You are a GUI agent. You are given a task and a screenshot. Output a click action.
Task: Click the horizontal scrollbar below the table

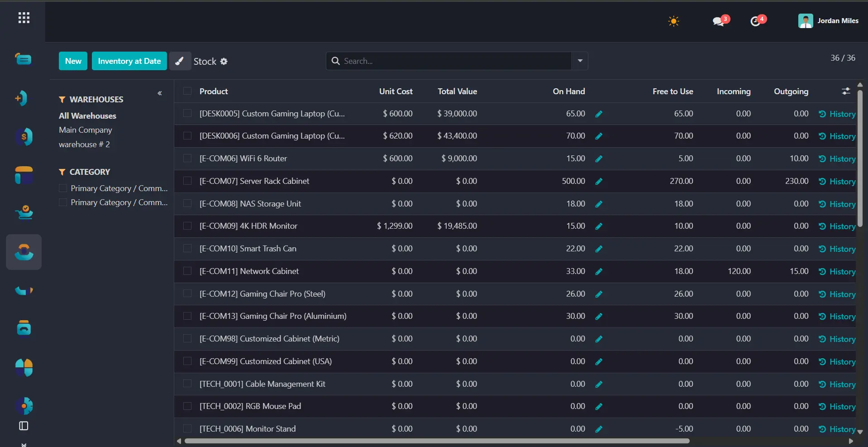(x=437, y=441)
